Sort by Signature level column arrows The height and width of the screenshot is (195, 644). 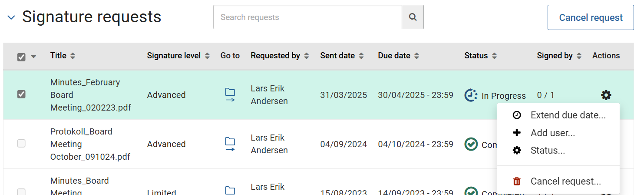(207, 56)
